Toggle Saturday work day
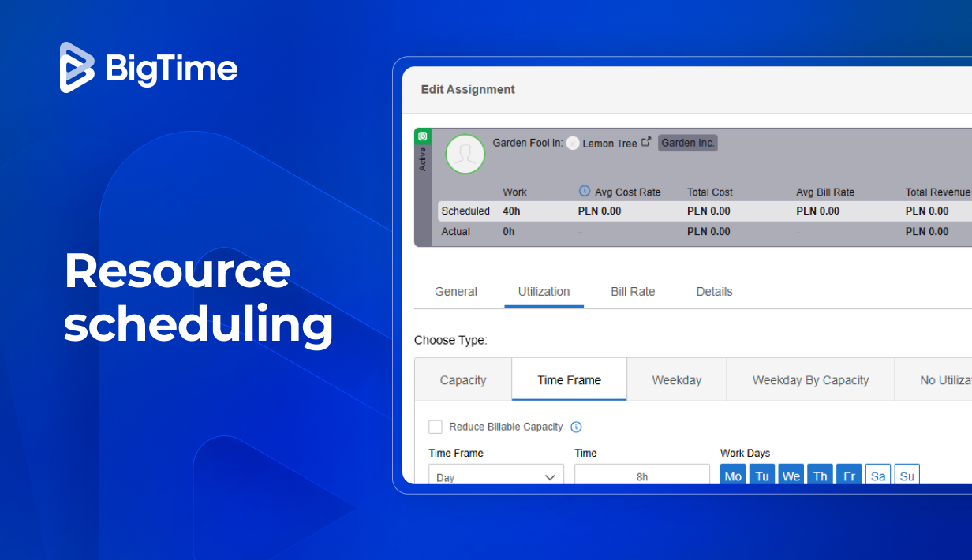Viewport: 972px width, 560px height. [x=878, y=476]
